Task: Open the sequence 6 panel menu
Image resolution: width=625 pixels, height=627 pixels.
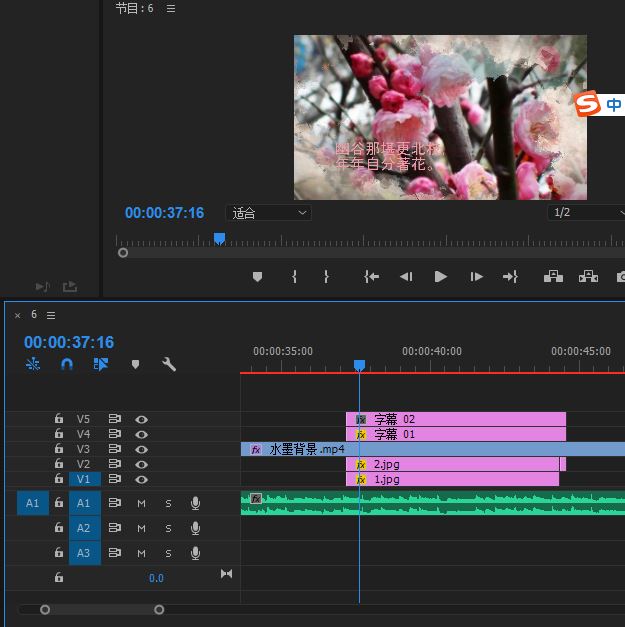Action: tap(52, 315)
